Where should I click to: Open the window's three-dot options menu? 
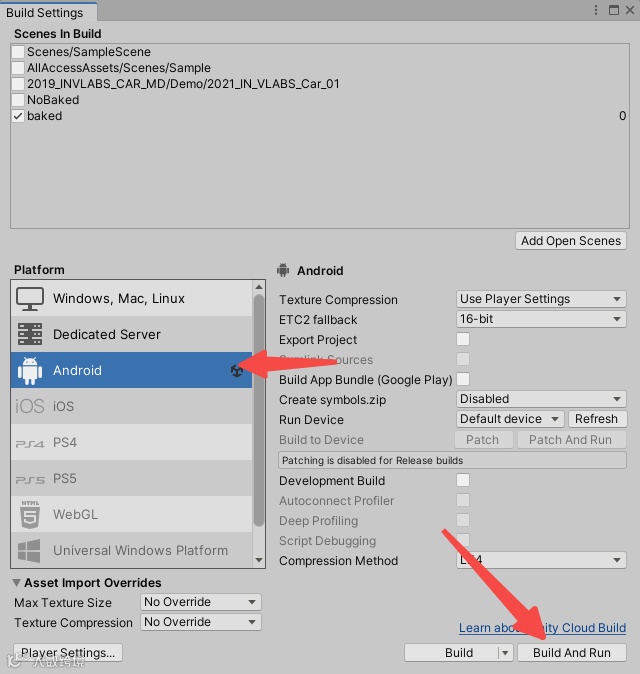595,10
